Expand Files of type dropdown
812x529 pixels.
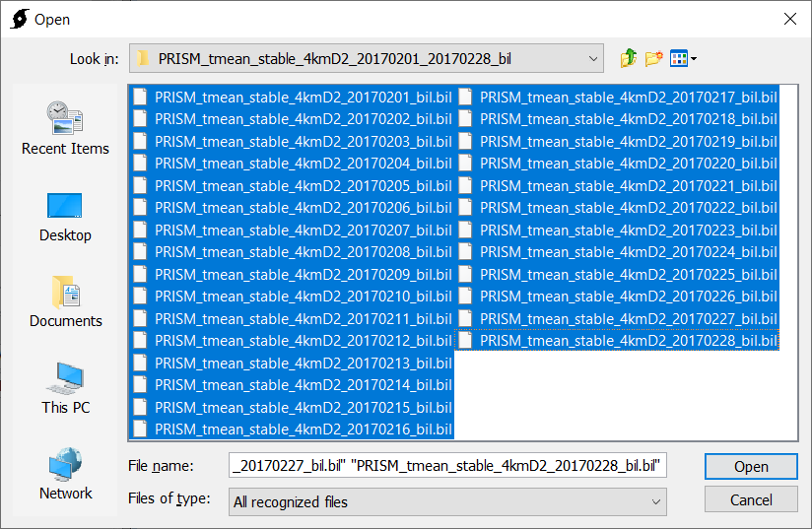coord(655,502)
